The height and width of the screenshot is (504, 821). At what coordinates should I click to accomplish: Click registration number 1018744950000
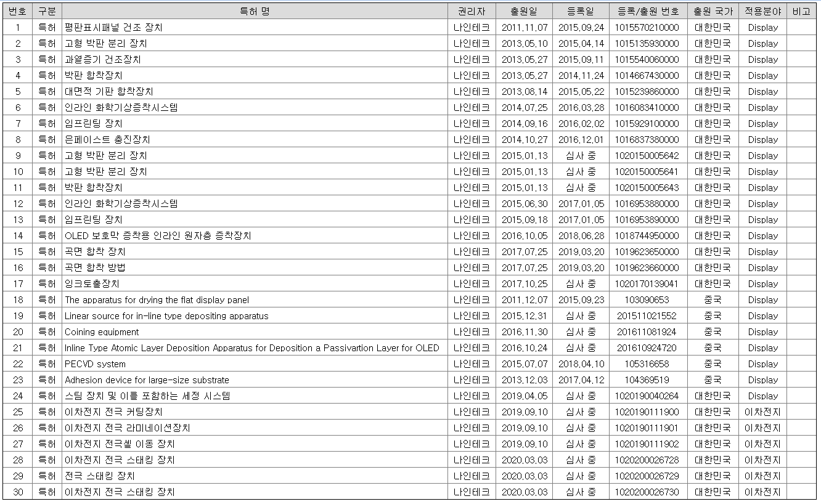click(647, 235)
